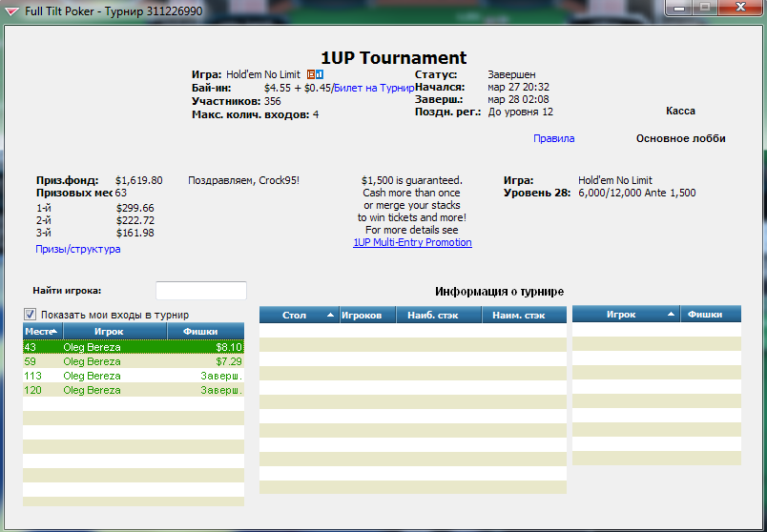Click the prize pool amount $1,619.80
The image size is (767, 532).
[139, 180]
